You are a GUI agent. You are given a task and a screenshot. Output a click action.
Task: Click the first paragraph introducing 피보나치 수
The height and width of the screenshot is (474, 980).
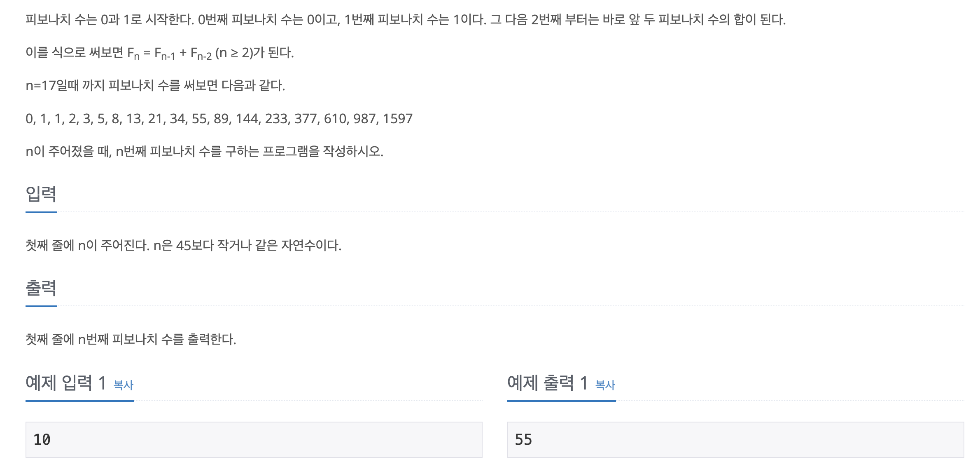(405, 20)
